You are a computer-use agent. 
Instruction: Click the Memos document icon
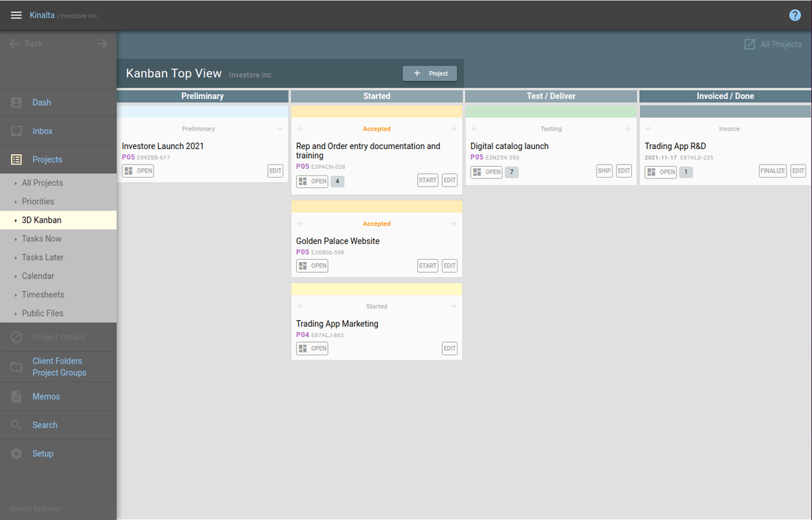pyautogui.click(x=16, y=397)
